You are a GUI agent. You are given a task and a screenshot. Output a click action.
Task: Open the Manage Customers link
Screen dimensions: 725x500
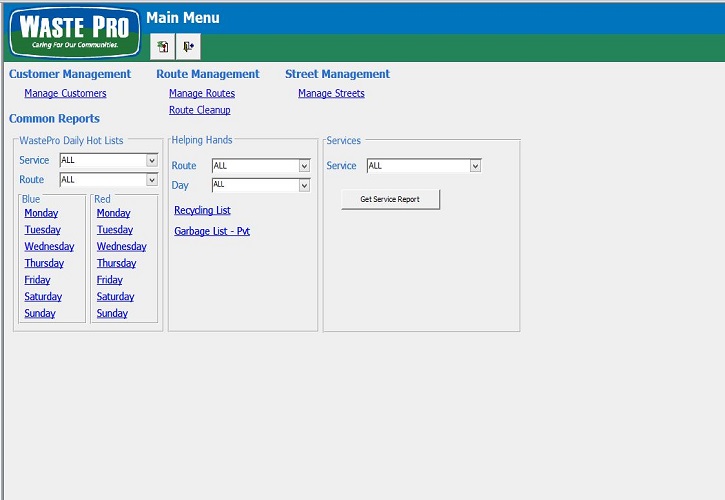[65, 94]
